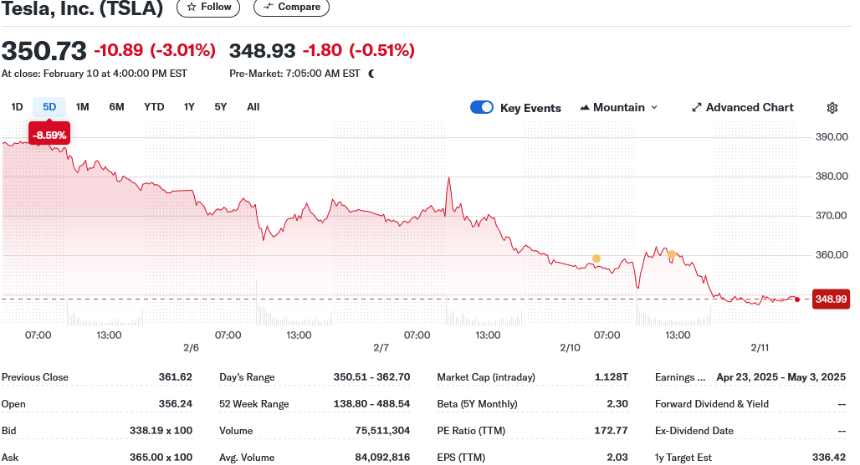The width and height of the screenshot is (860, 465).
Task: Click the Advanced Chart expand arrows icon
Action: tap(697, 107)
